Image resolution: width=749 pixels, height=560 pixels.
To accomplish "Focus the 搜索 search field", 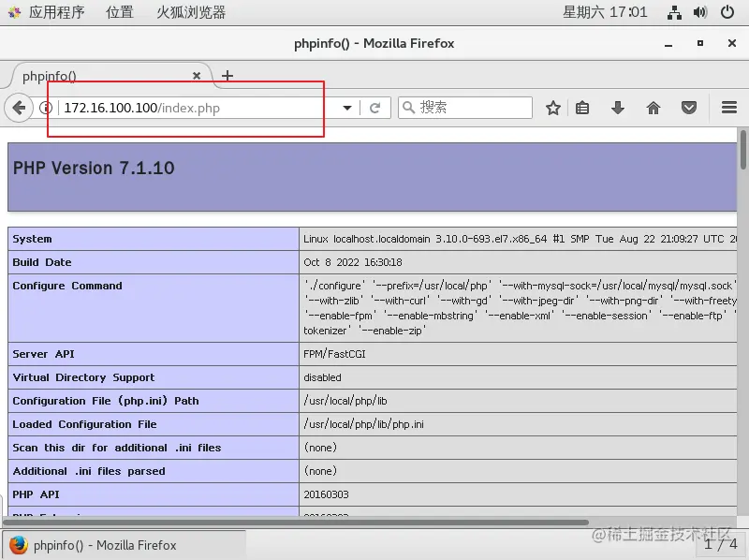I will pyautogui.click(x=465, y=108).
